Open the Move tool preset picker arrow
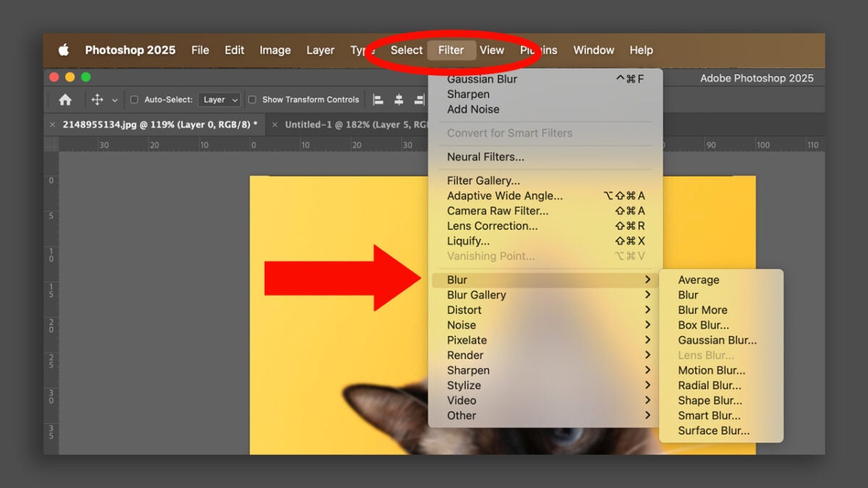This screenshot has height=488, width=868. (x=114, y=100)
